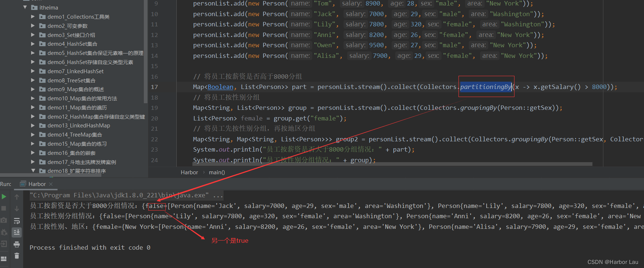Click the Stop process square icon
This screenshot has height=268, width=644.
click(4, 208)
